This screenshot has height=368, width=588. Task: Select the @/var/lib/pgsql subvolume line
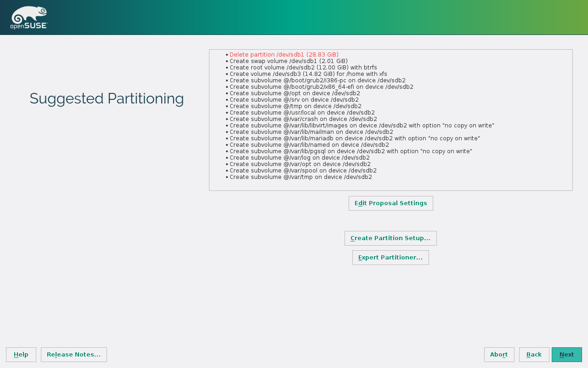[351, 151]
